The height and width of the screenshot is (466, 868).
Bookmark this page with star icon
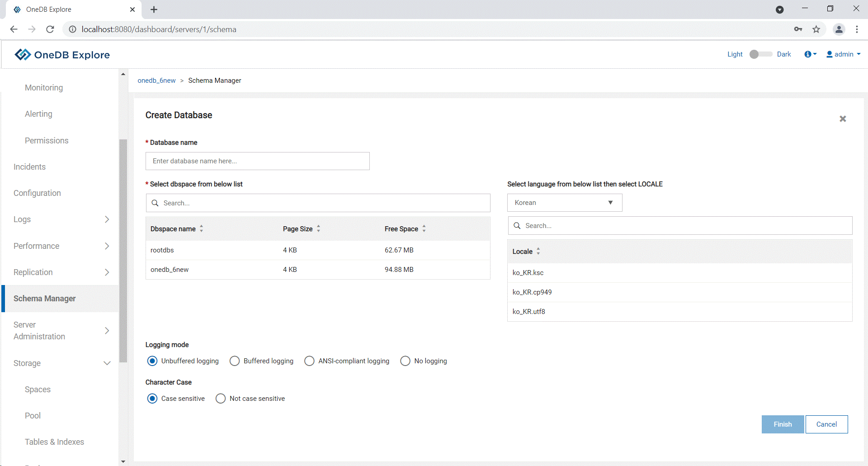[816, 29]
